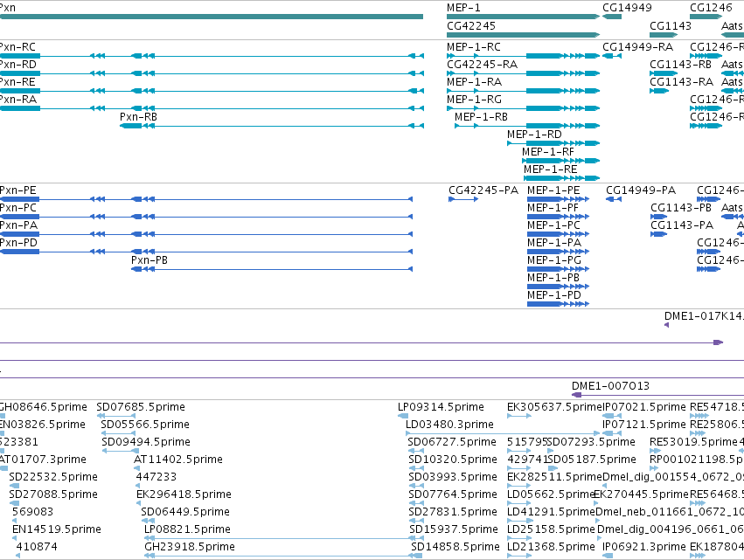Select the Pxn-RB transcript label

pyautogui.click(x=138, y=117)
